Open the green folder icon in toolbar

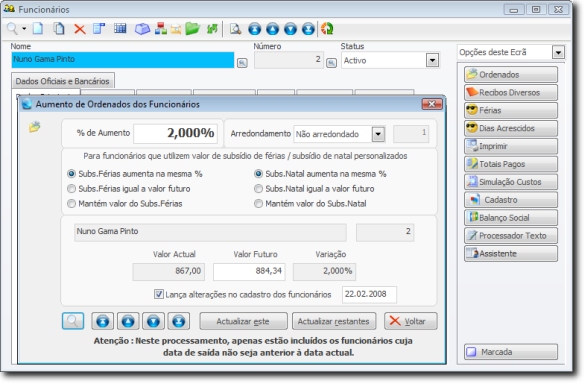coord(193,29)
